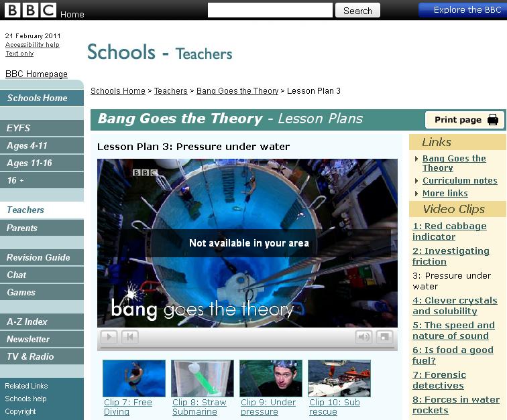507x420 pixels.
Task: Click the '21 February 2011' date text
Action: (x=33, y=36)
